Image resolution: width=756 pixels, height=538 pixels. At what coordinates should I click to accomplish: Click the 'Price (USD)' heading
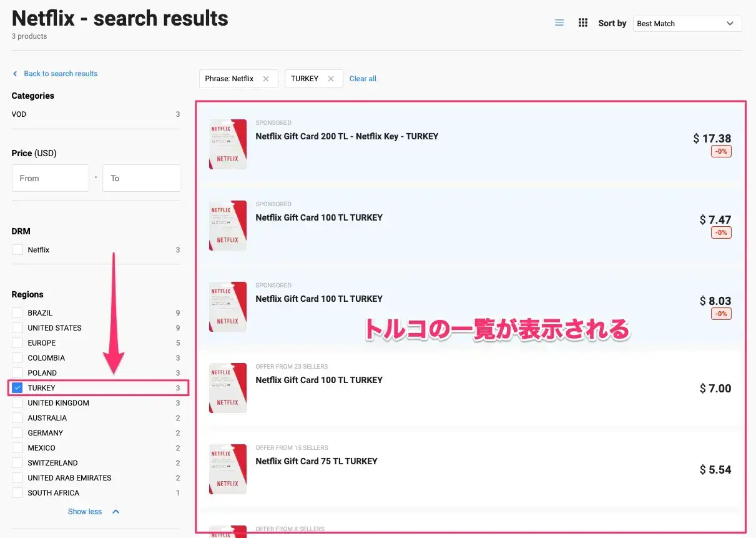[x=34, y=153]
